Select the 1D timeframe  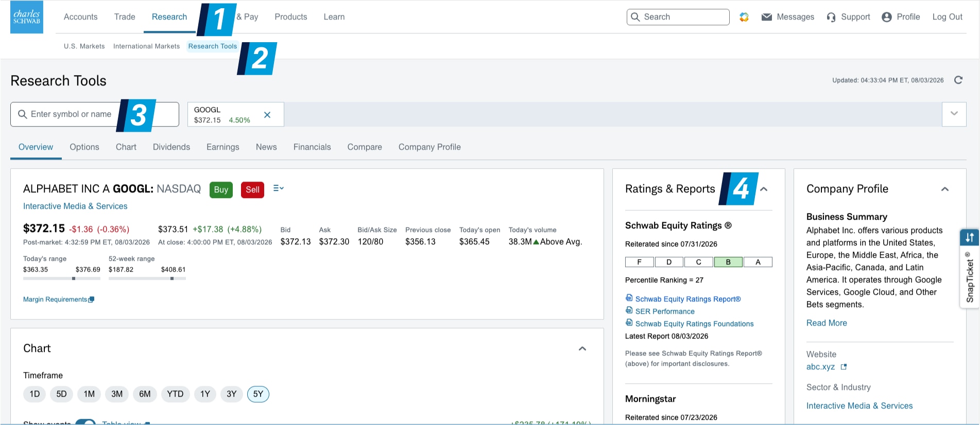(x=35, y=394)
